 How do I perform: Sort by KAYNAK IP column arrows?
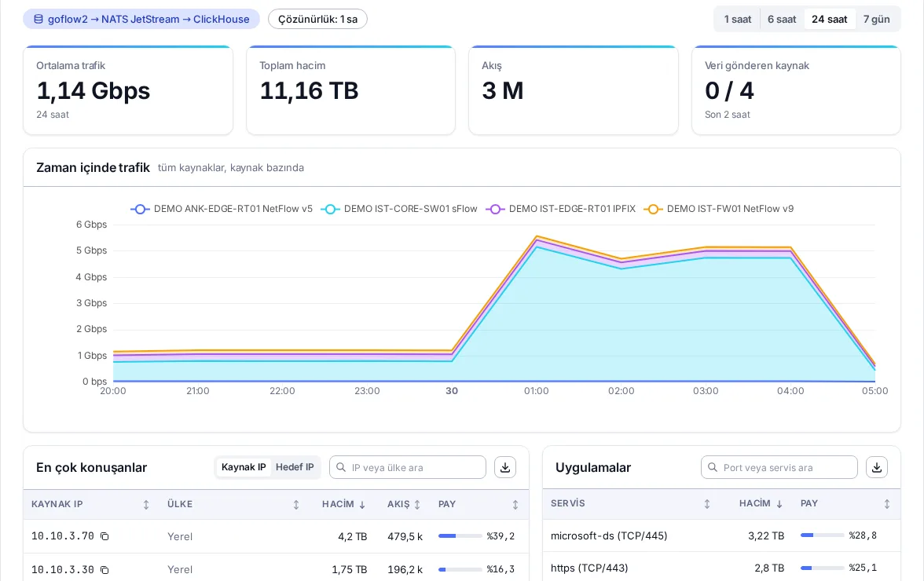146,505
